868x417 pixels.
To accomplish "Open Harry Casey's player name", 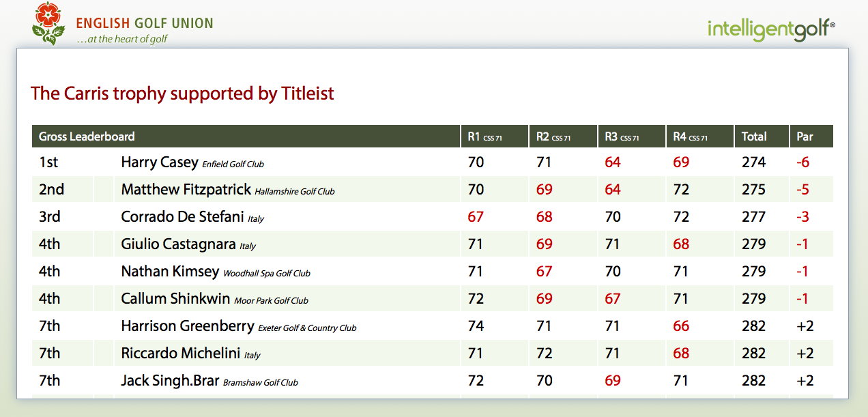I will click(160, 162).
